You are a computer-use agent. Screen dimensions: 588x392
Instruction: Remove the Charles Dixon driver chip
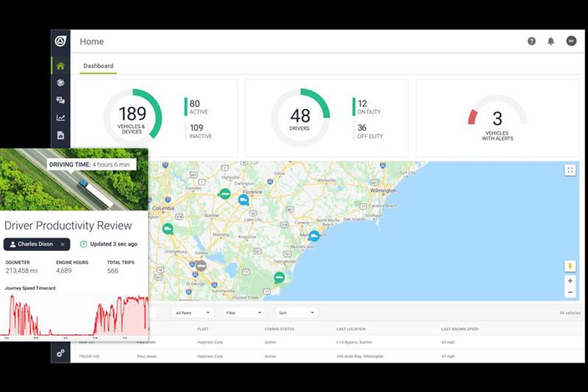pos(63,244)
